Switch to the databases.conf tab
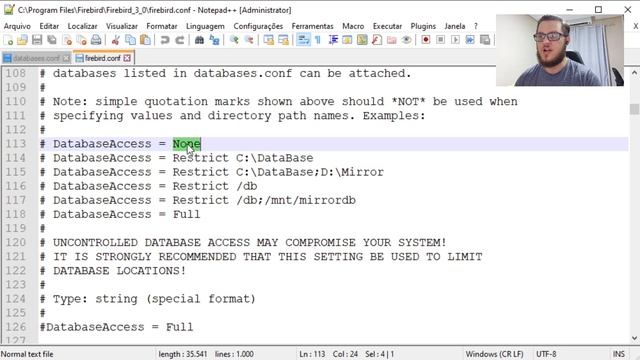Screen dimensions: 640x360 click(x=36, y=58)
